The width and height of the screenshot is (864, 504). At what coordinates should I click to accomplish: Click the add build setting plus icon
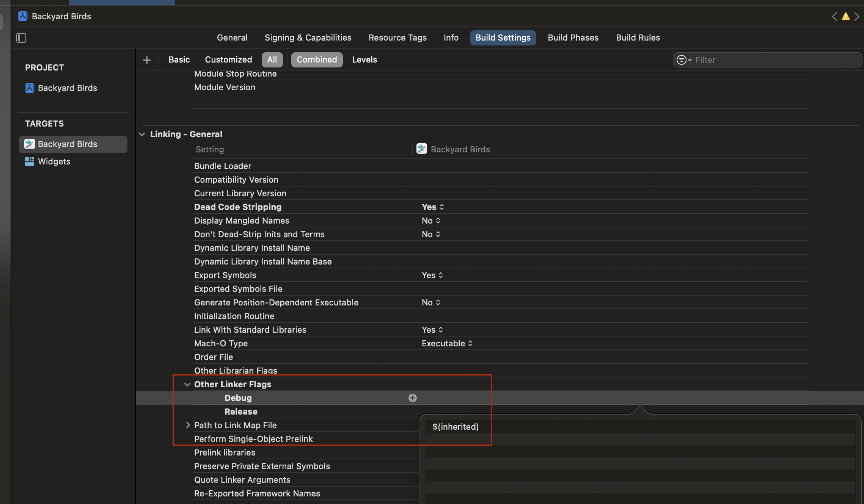(x=147, y=60)
